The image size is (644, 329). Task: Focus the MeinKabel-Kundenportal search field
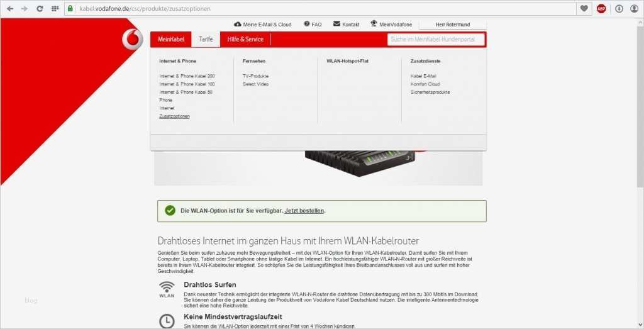pos(436,40)
